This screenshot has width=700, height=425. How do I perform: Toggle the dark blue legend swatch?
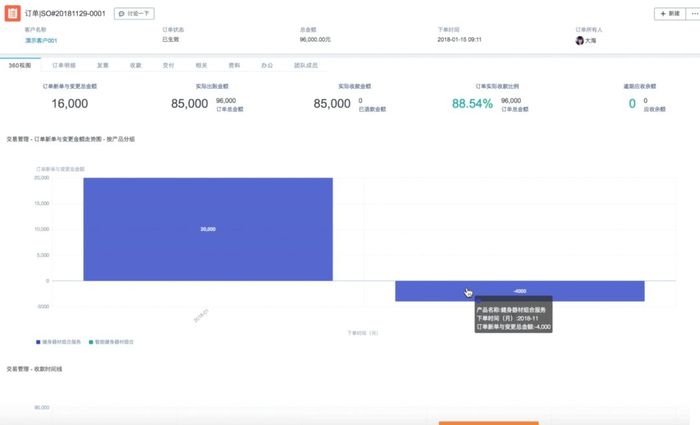[x=38, y=342]
